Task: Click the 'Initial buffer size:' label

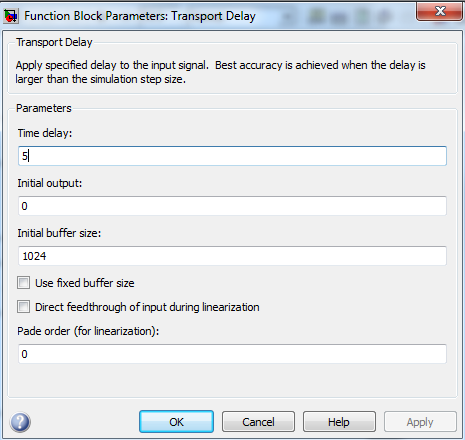Action: click(59, 233)
